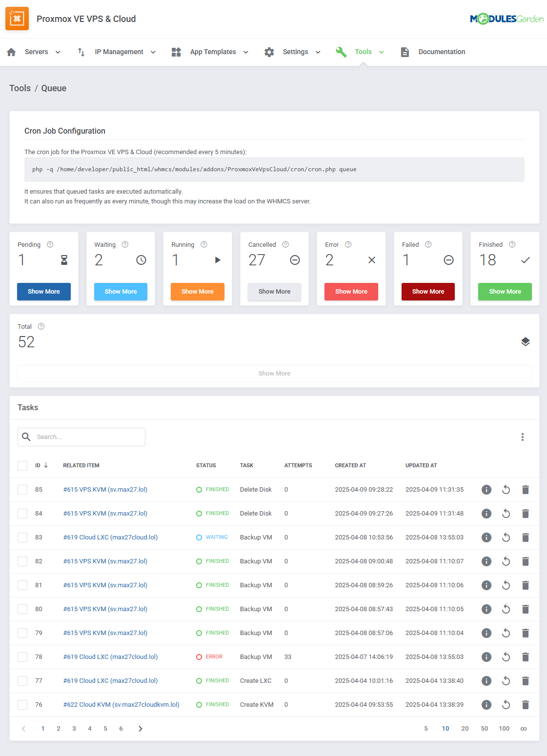Click Show More under Running
Screen dimensions: 547x756
click(198, 292)
